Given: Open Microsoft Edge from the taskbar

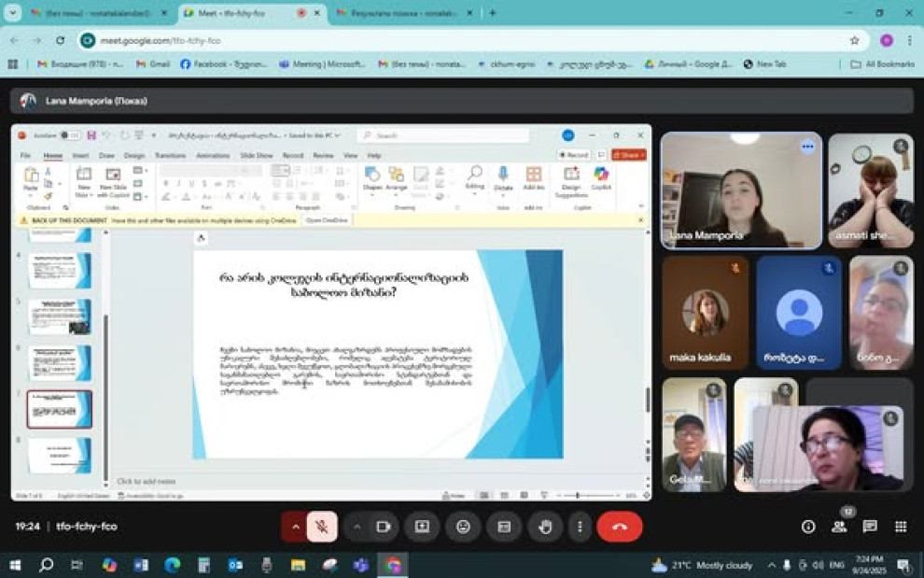Looking at the screenshot, I should click(172, 565).
